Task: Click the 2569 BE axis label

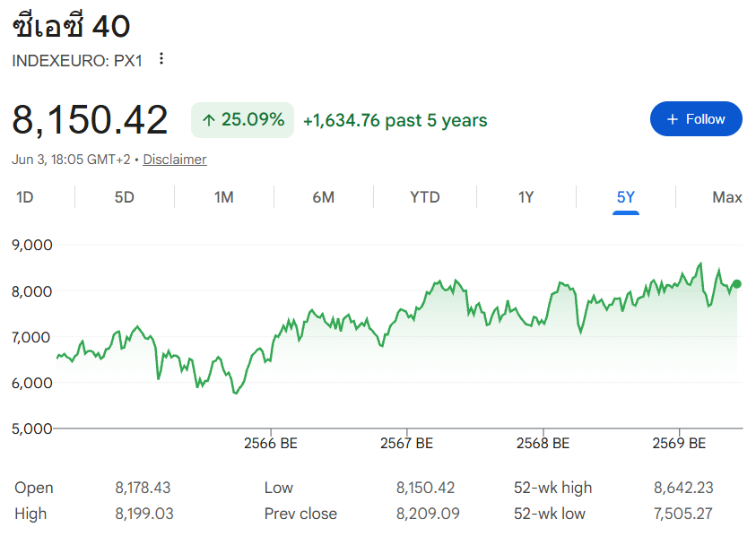Action: point(679,444)
